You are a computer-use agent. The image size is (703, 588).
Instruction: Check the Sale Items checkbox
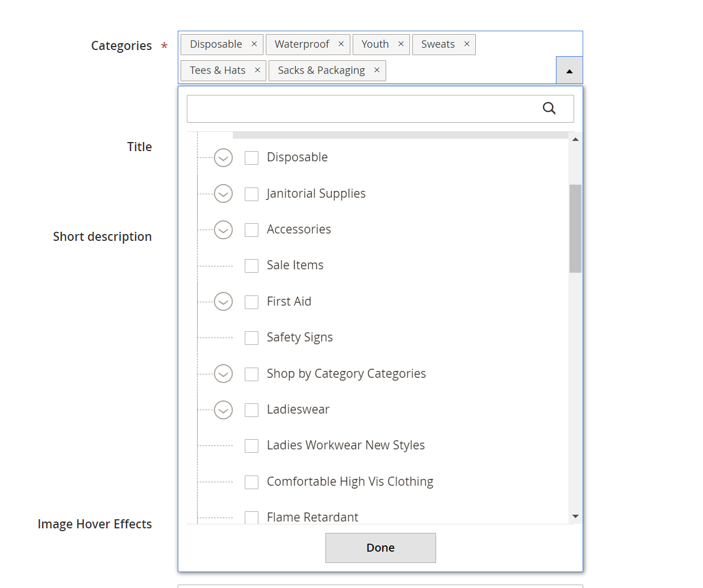click(x=252, y=266)
